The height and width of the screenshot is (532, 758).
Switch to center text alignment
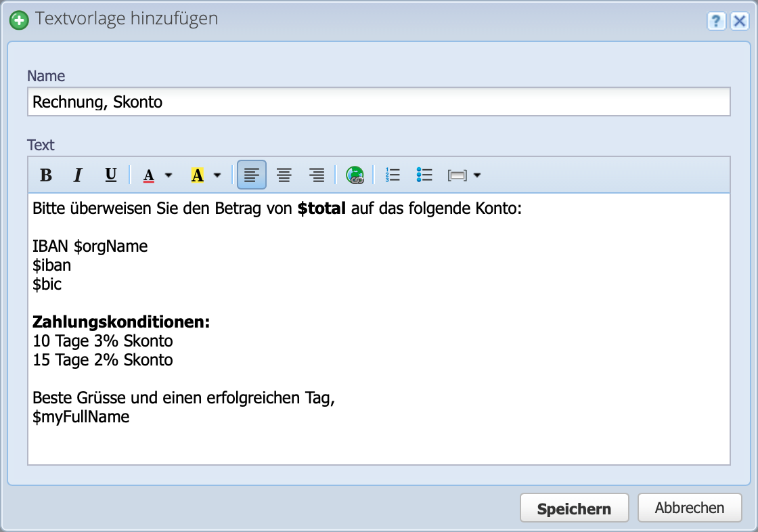coord(284,175)
